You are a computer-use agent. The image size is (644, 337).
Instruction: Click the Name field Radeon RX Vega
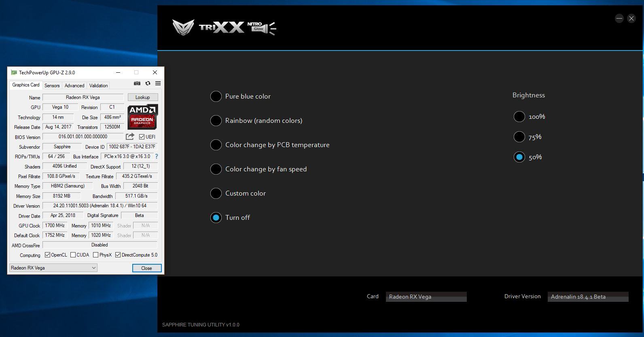click(83, 97)
